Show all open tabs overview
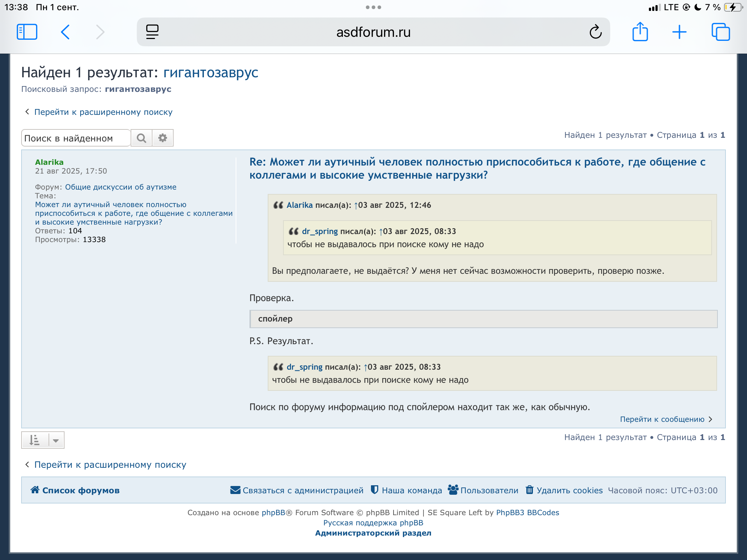The image size is (747, 560). click(720, 32)
